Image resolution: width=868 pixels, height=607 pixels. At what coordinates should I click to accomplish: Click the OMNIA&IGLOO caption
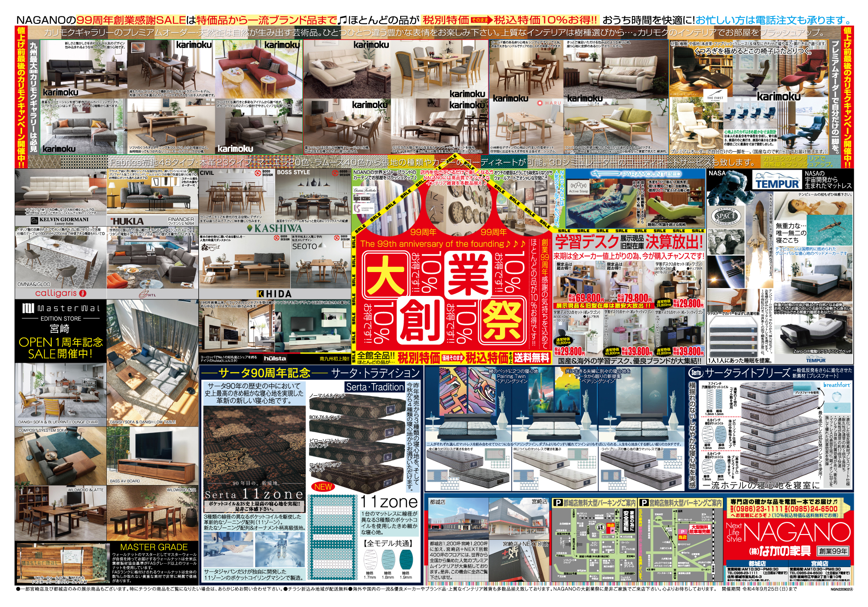point(34,284)
